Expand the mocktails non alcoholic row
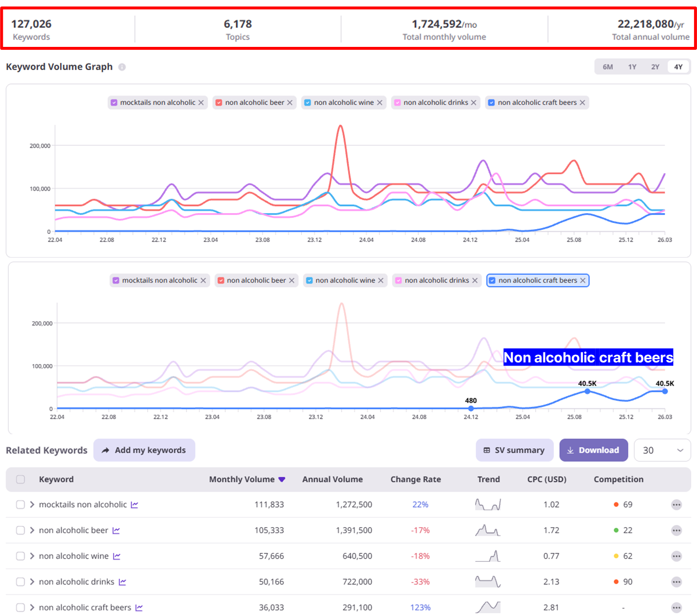The height and width of the screenshot is (616, 697). pyautogui.click(x=32, y=505)
